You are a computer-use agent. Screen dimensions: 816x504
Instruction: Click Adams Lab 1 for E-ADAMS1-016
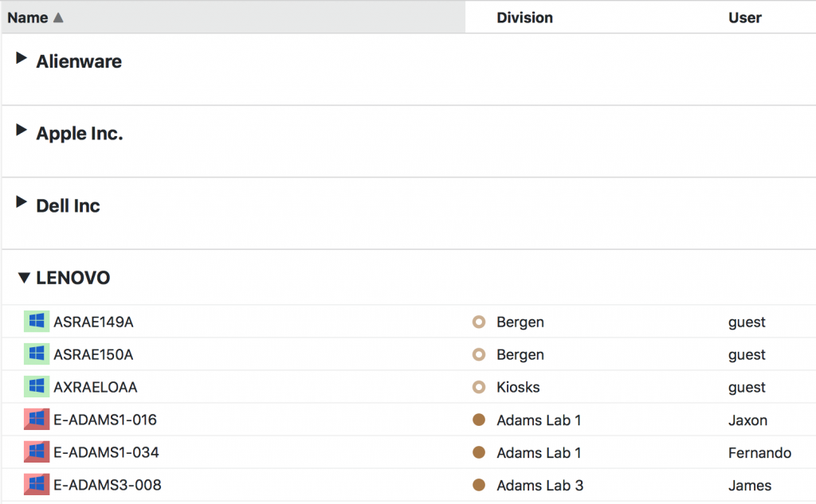click(539, 420)
